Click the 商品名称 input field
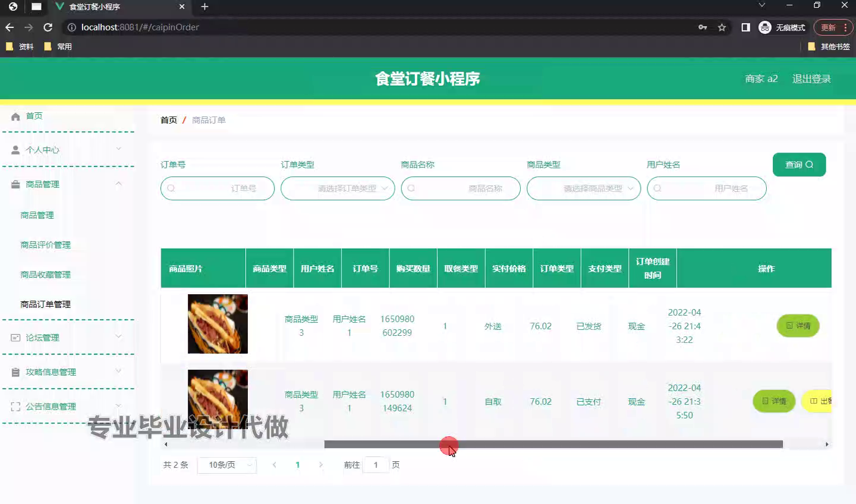This screenshot has height=504, width=856. (x=461, y=188)
